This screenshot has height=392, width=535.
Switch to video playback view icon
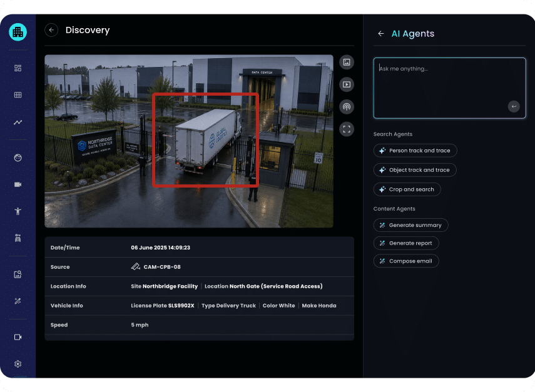(346, 84)
